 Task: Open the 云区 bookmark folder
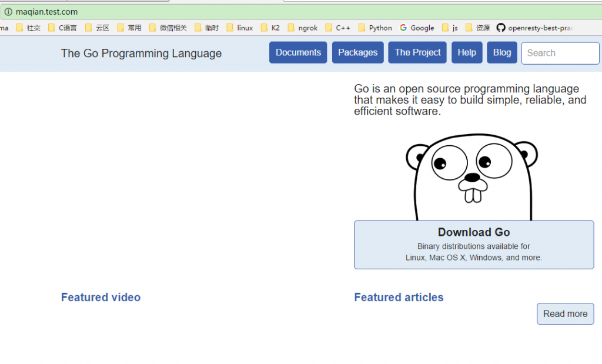tap(98, 28)
